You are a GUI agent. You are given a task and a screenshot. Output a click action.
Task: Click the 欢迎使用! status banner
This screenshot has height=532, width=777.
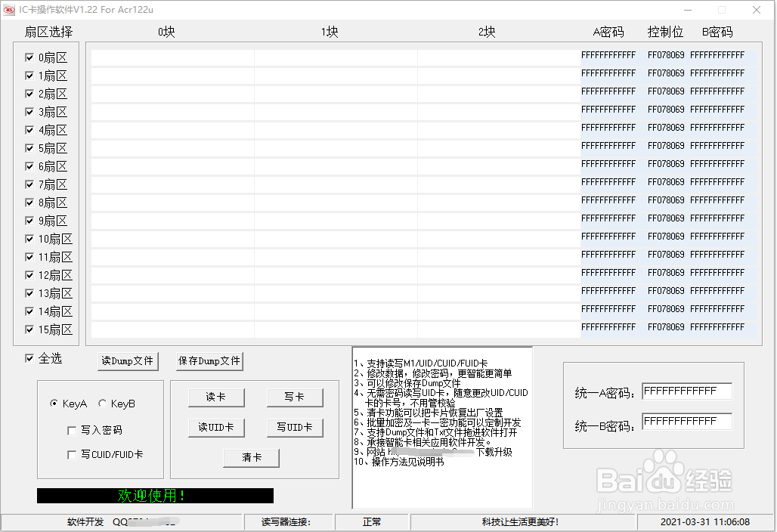tap(155, 495)
